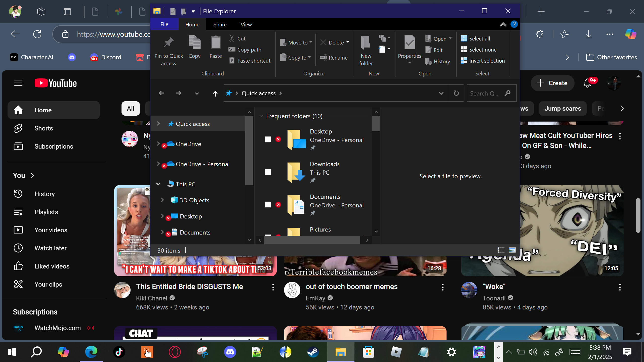Screen dimensions: 644x362
Task: Click the folder list horizontal scrollbar
Action: [312, 240]
